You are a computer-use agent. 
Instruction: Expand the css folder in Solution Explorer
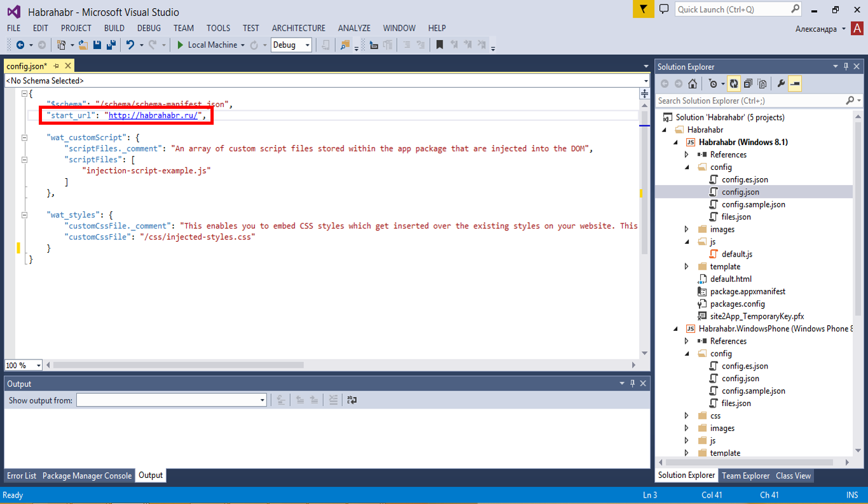point(686,416)
